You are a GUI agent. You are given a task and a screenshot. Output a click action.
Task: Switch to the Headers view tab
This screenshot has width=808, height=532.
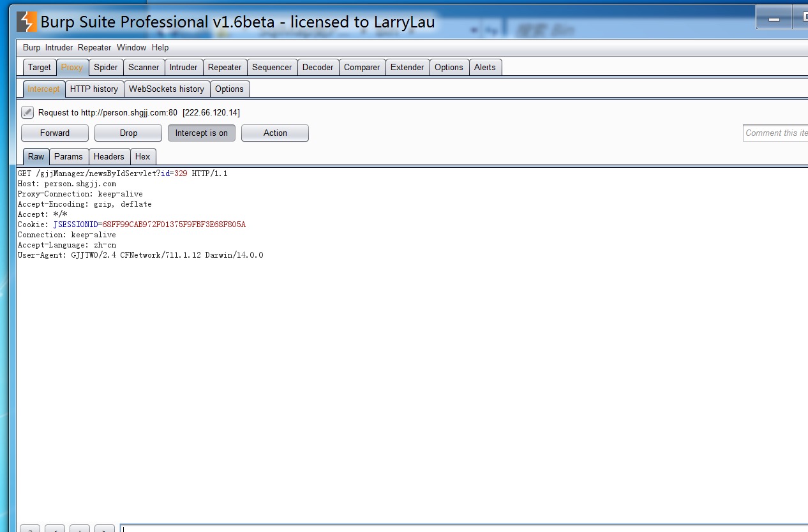pos(109,156)
